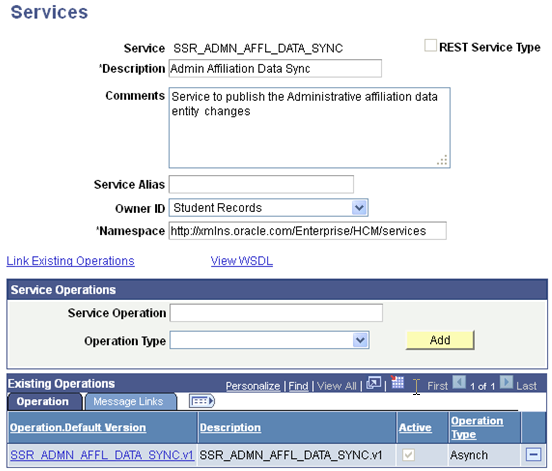Go to next row arrow icon
The image size is (552, 471).
pos(506,382)
